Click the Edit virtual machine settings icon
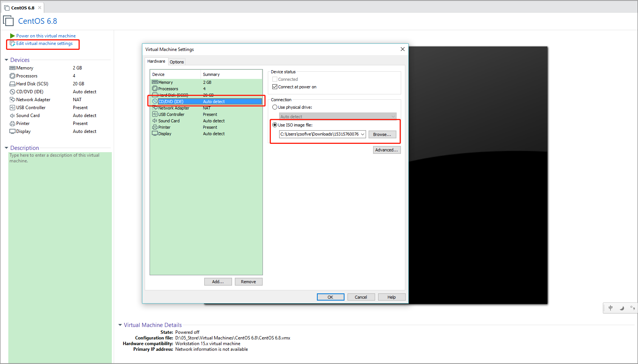Image resolution: width=638 pixels, height=364 pixels. [x=12, y=43]
